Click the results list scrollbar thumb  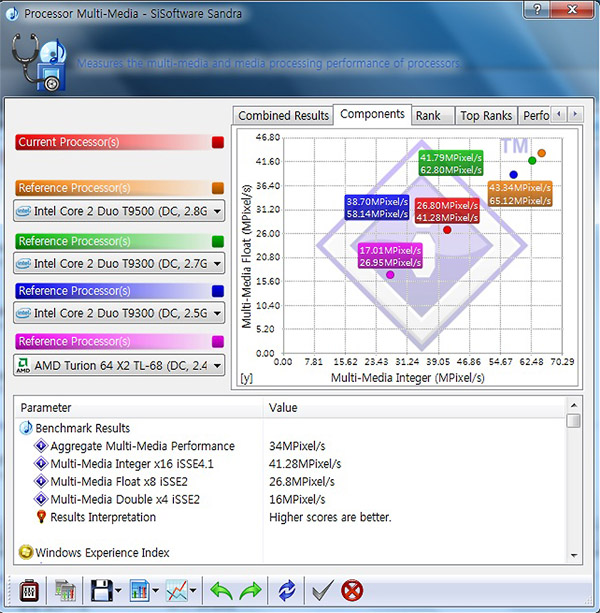pos(573,421)
